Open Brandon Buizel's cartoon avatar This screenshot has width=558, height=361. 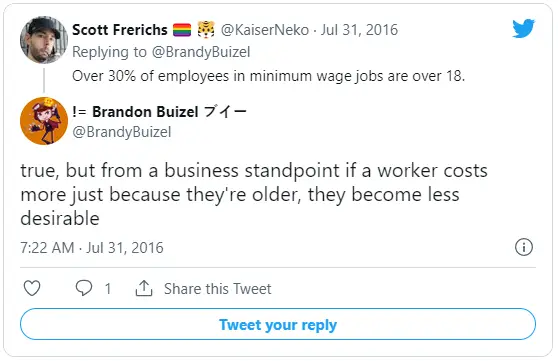pyautogui.click(x=44, y=121)
